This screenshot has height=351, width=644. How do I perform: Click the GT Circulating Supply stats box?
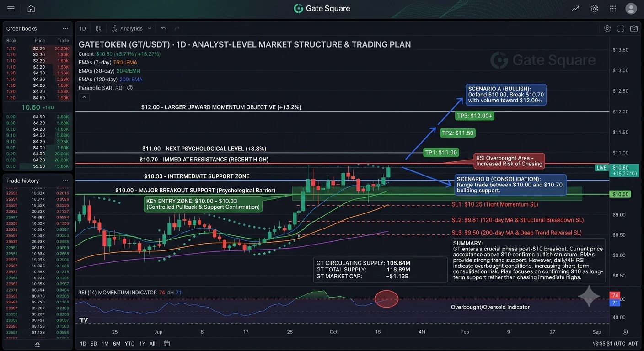pos(381,269)
